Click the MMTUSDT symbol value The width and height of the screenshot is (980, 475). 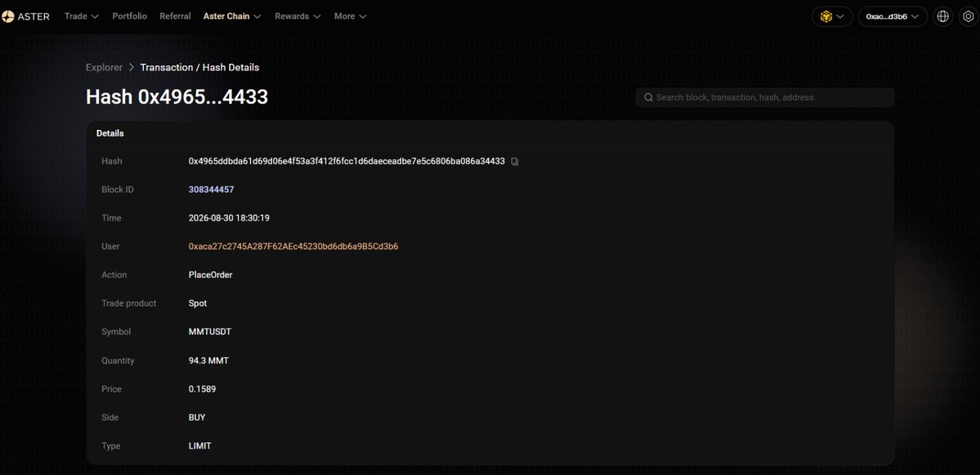(210, 332)
